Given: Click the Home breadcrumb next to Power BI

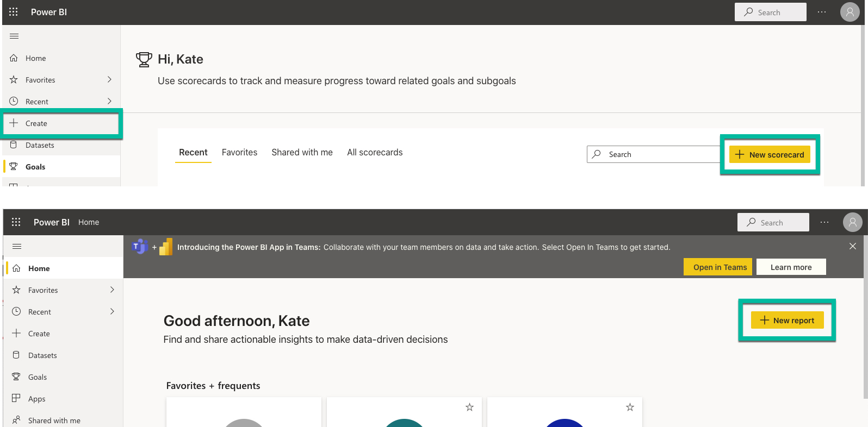Looking at the screenshot, I should 89,222.
